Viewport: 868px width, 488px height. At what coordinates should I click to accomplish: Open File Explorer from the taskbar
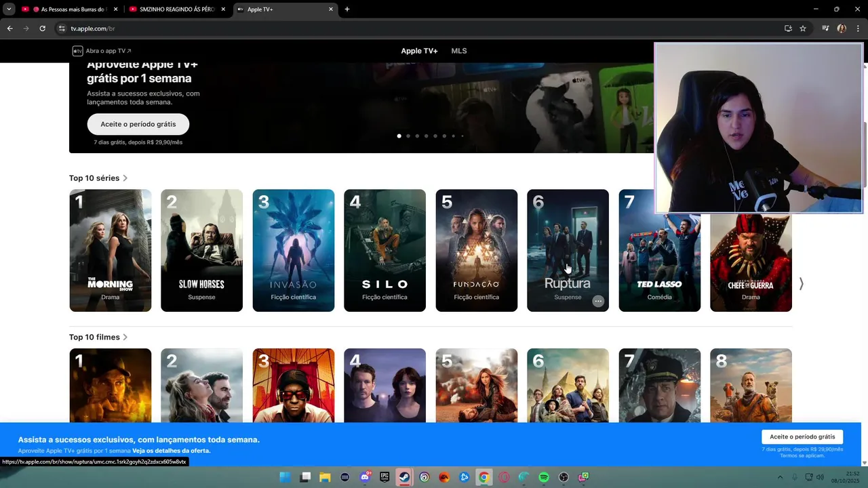click(x=325, y=477)
